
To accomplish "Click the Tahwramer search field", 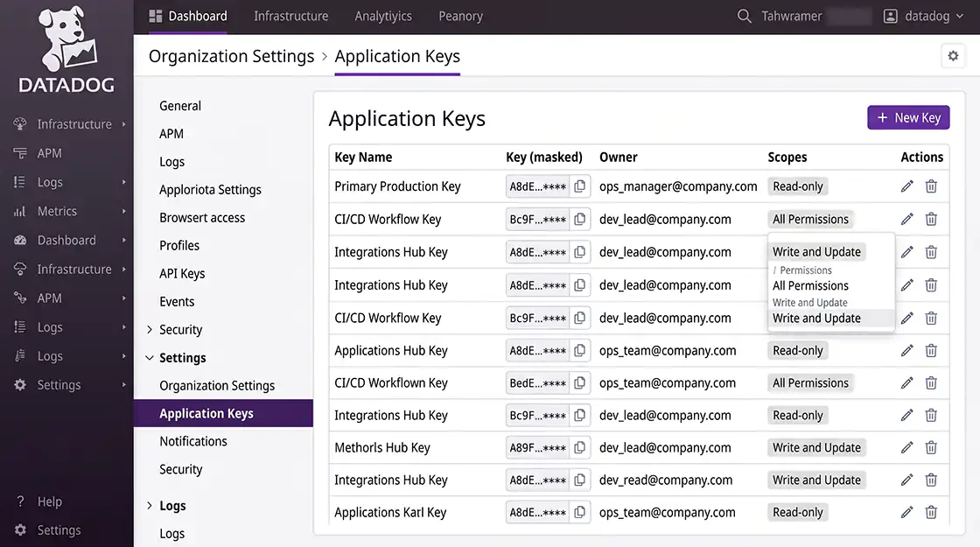I will [x=804, y=17].
